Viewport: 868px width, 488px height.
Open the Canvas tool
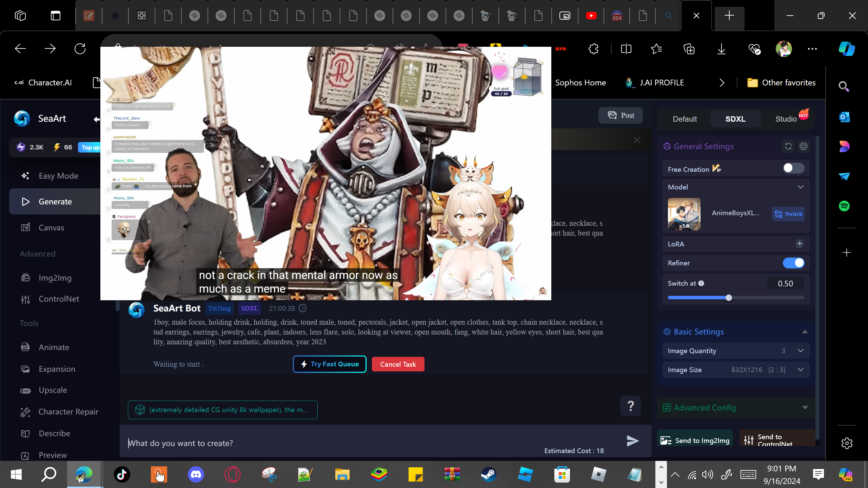(51, 228)
